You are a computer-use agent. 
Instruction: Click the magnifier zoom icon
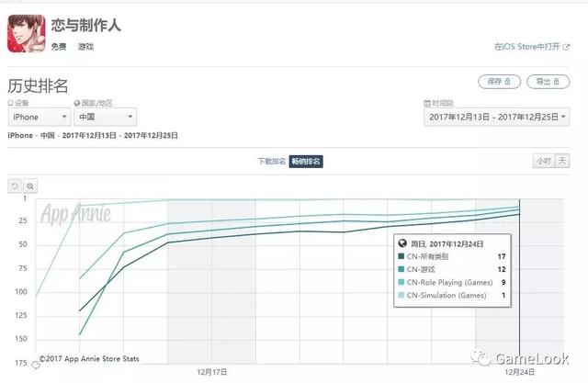[x=30, y=186]
